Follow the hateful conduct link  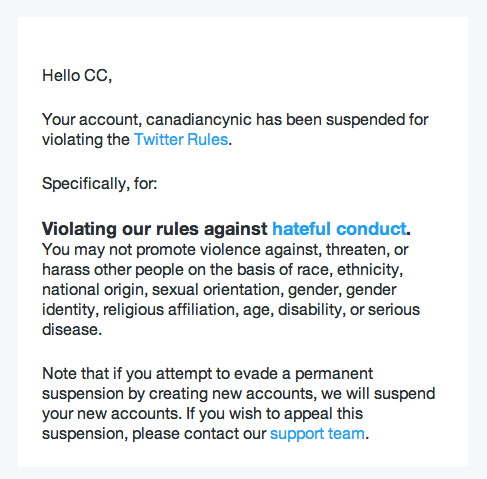tap(339, 229)
